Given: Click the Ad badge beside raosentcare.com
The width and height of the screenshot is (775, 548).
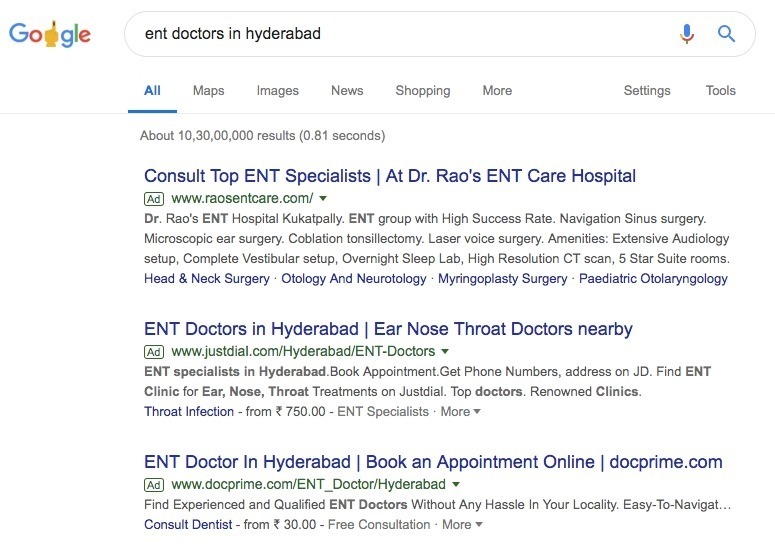Looking at the screenshot, I should pyautogui.click(x=154, y=199).
